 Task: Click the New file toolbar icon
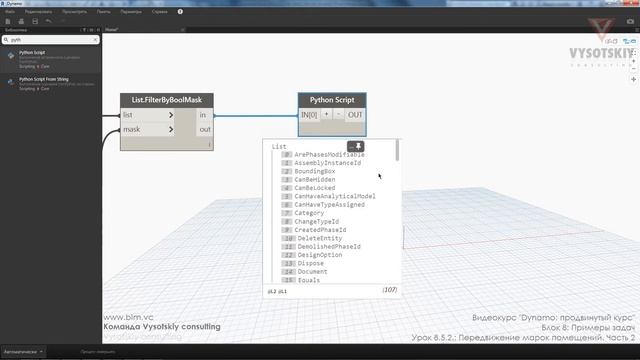pyautogui.click(x=8, y=21)
